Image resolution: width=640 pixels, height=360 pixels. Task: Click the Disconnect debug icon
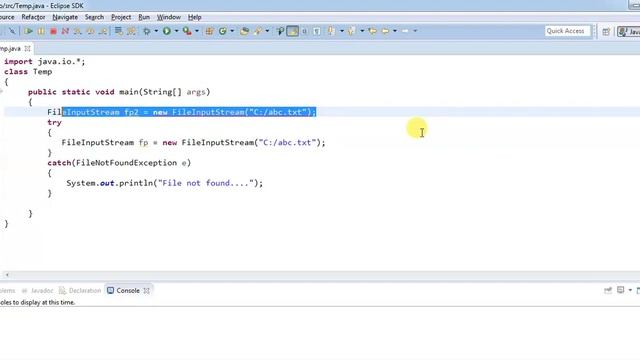(x=65, y=31)
